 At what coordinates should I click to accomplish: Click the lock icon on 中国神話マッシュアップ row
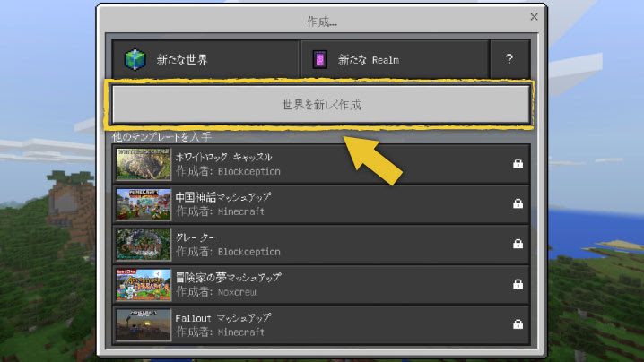coord(518,203)
